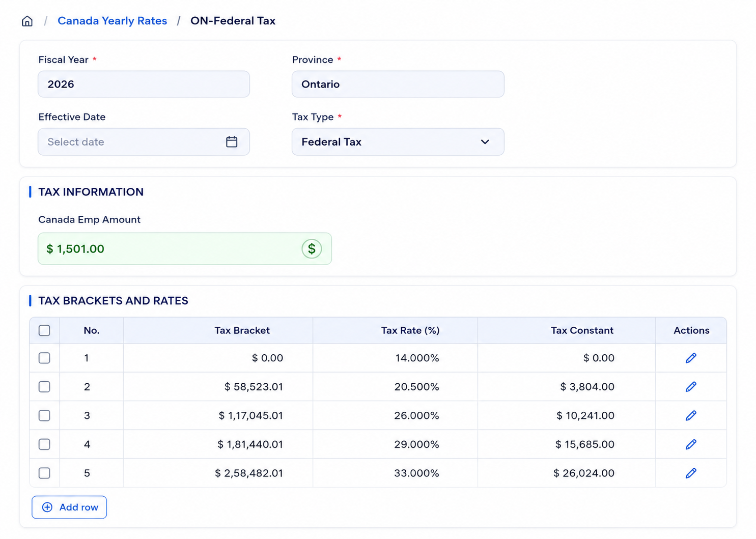This screenshot has height=539, width=756.
Task: Edit tax bracket row 4
Action: [x=691, y=444]
